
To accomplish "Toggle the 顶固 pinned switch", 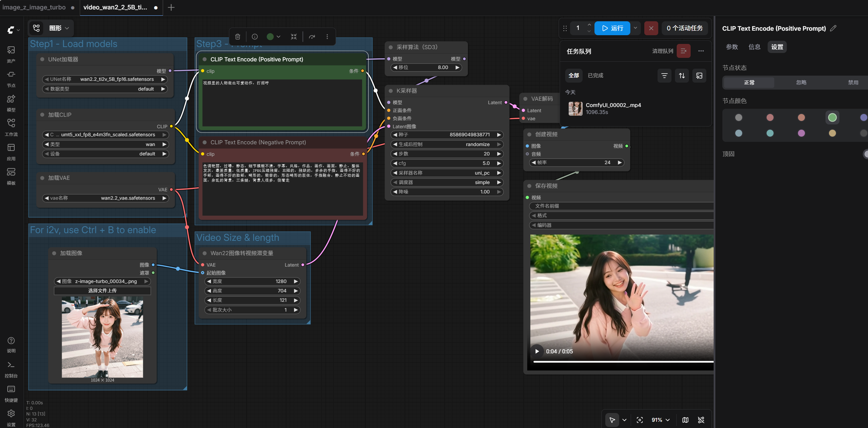I will click(865, 154).
